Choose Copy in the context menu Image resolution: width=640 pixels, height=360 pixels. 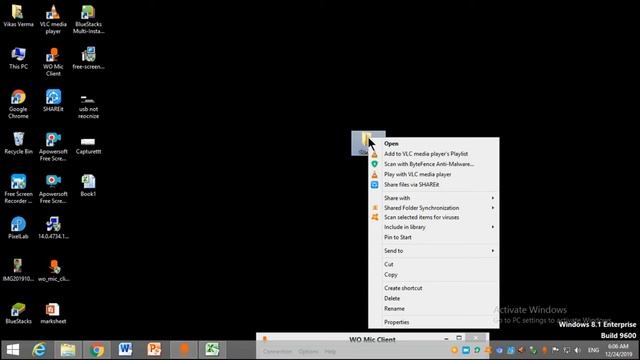point(433,275)
